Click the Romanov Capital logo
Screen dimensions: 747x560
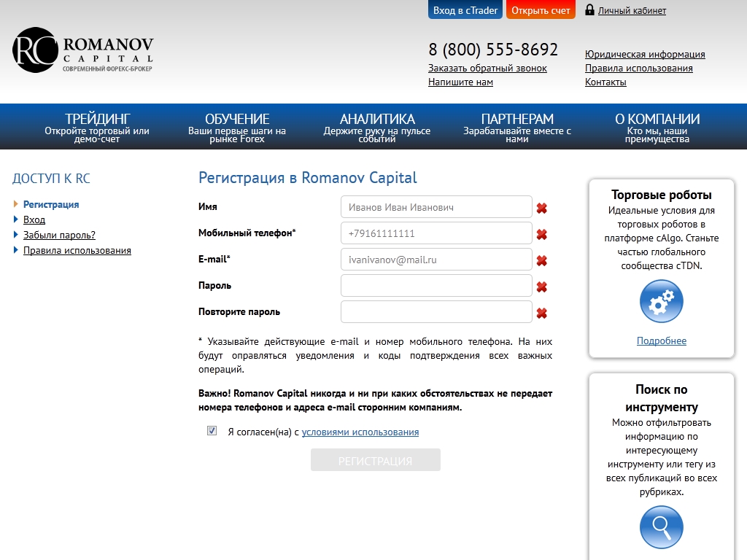click(82, 50)
